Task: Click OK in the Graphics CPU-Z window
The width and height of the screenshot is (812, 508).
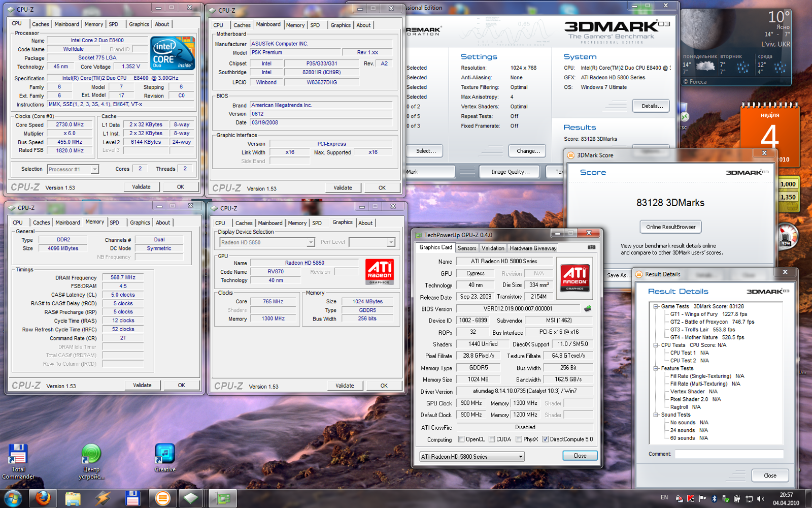Action: [384, 386]
